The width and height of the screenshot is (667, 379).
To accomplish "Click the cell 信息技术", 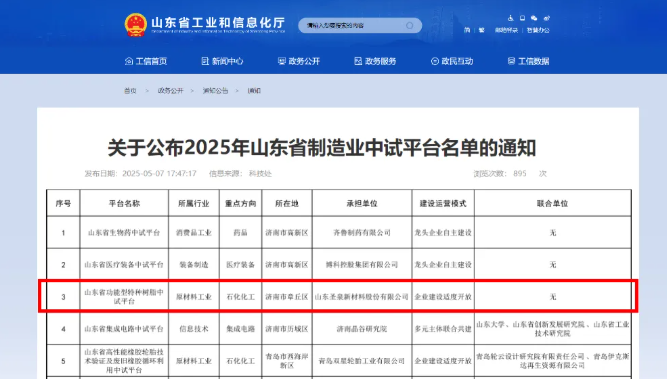I will [194, 329].
